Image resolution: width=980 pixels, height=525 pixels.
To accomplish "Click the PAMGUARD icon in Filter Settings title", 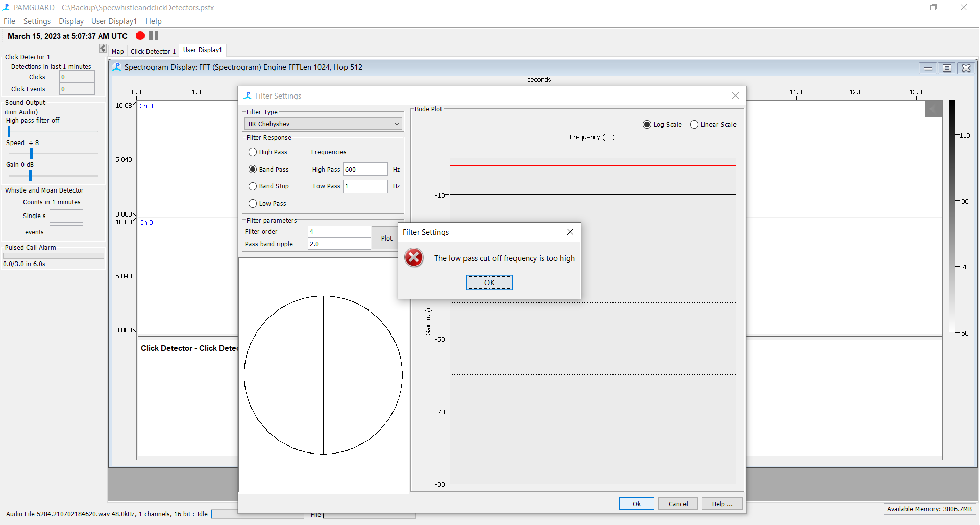I will 248,96.
